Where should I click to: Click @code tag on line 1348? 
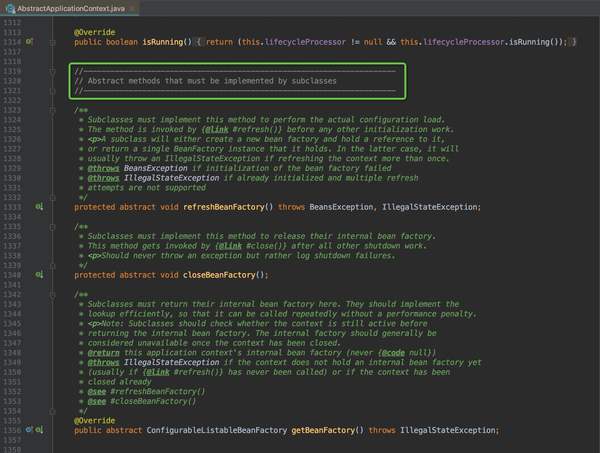(x=393, y=352)
